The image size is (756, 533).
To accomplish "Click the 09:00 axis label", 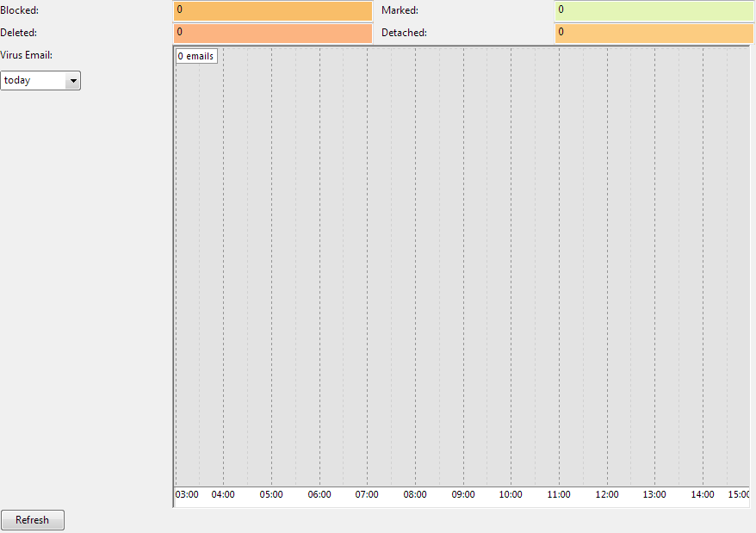I will (x=462, y=494).
